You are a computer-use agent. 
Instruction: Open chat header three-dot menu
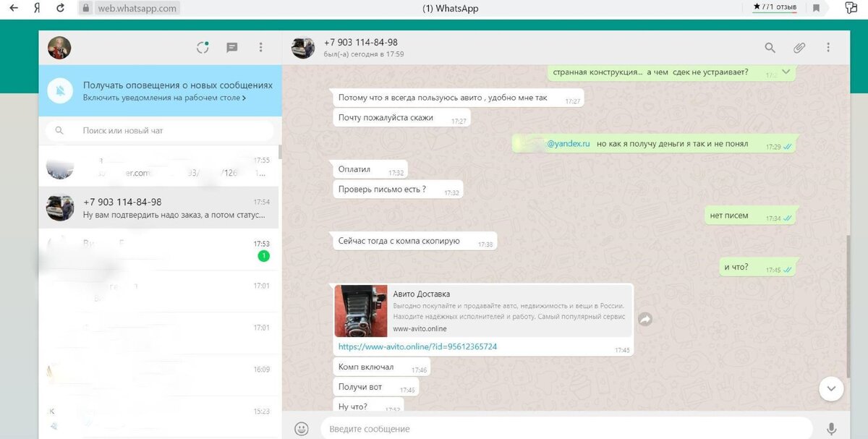point(828,48)
